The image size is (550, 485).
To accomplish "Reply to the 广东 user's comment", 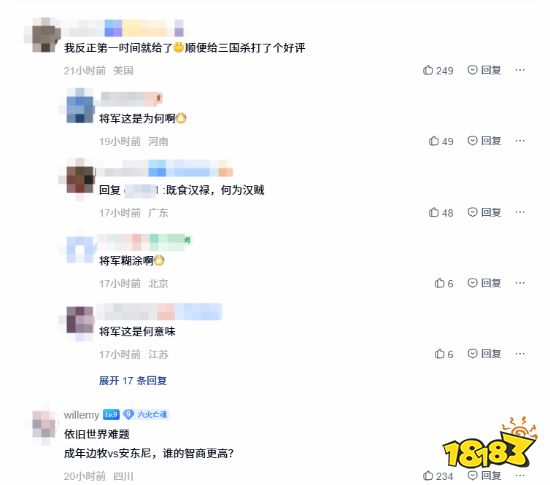I will 484,212.
